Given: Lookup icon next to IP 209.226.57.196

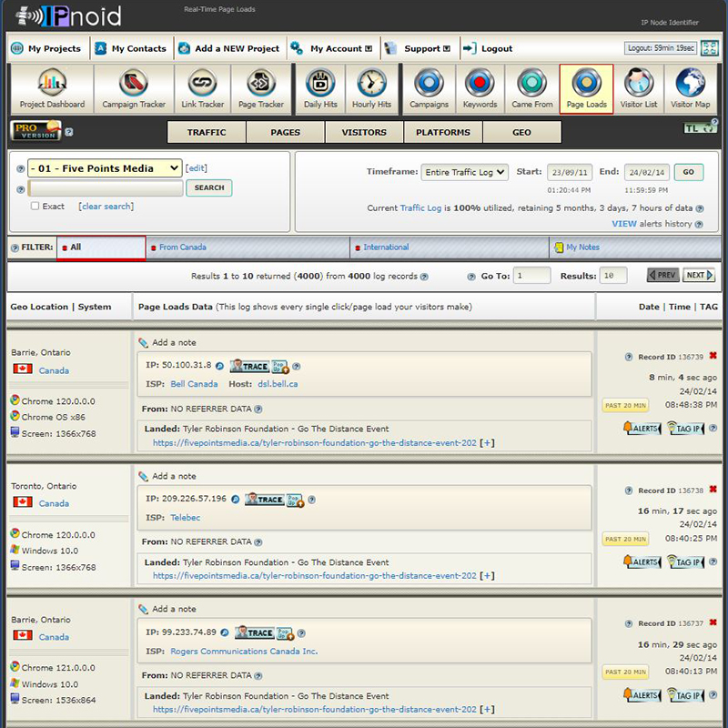Looking at the screenshot, I should coord(236,500).
